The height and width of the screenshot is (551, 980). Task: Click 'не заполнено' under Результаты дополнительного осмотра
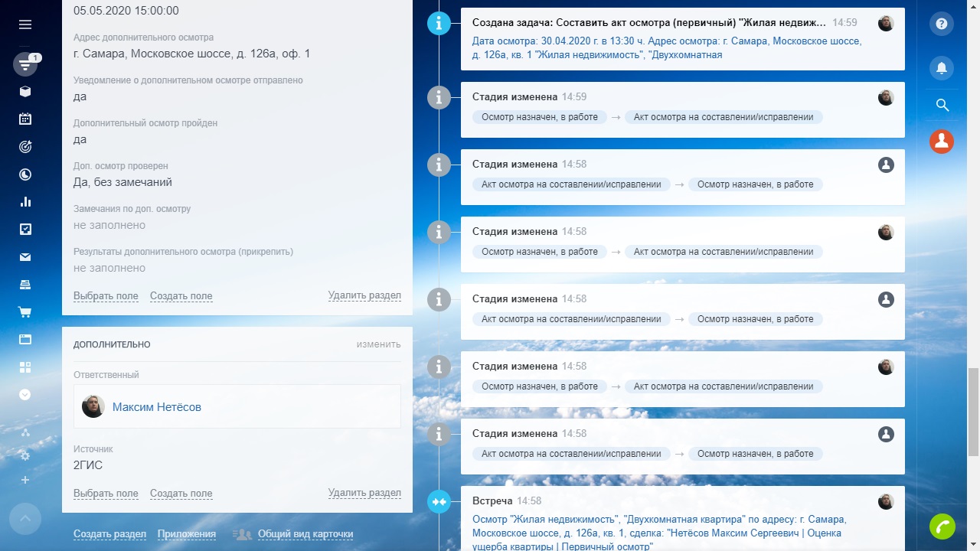[x=109, y=268]
